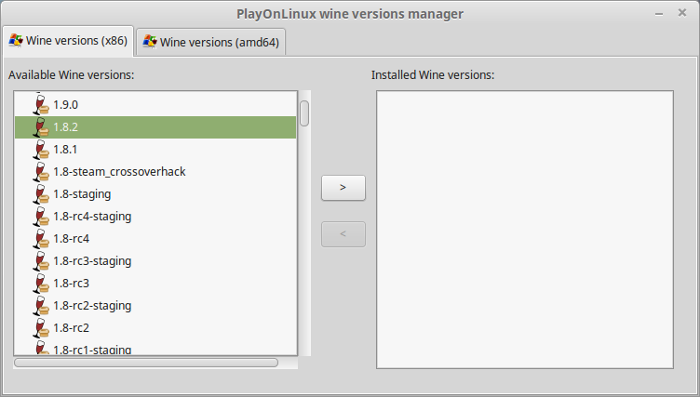
Task: Highlight the 1.8-rc2 version
Action: [x=155, y=328]
